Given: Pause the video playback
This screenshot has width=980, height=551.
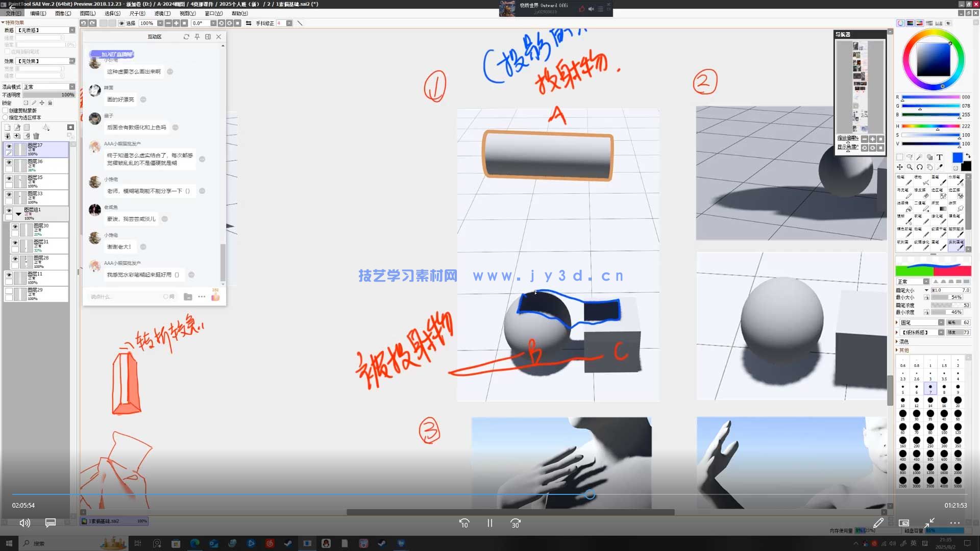Looking at the screenshot, I should click(x=489, y=523).
